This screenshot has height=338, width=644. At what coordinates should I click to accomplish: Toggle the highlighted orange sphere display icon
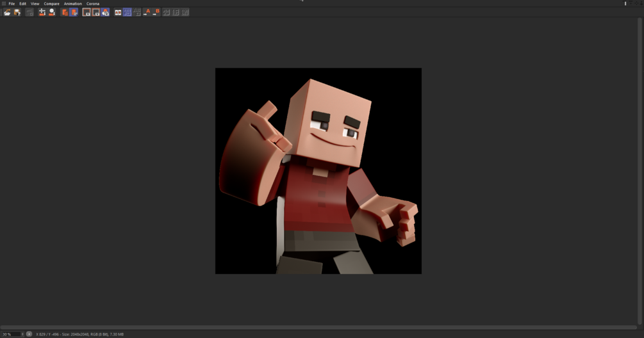pyautogui.click(x=105, y=12)
